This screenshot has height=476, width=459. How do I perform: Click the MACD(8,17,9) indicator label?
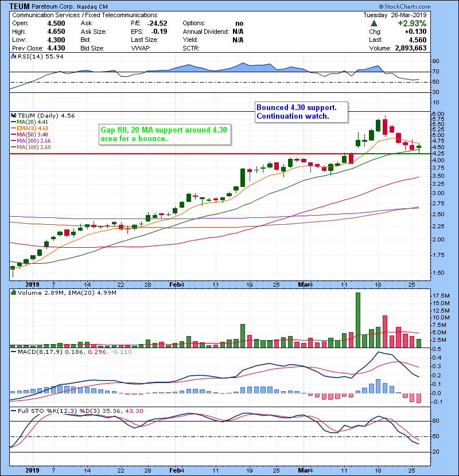coord(40,352)
